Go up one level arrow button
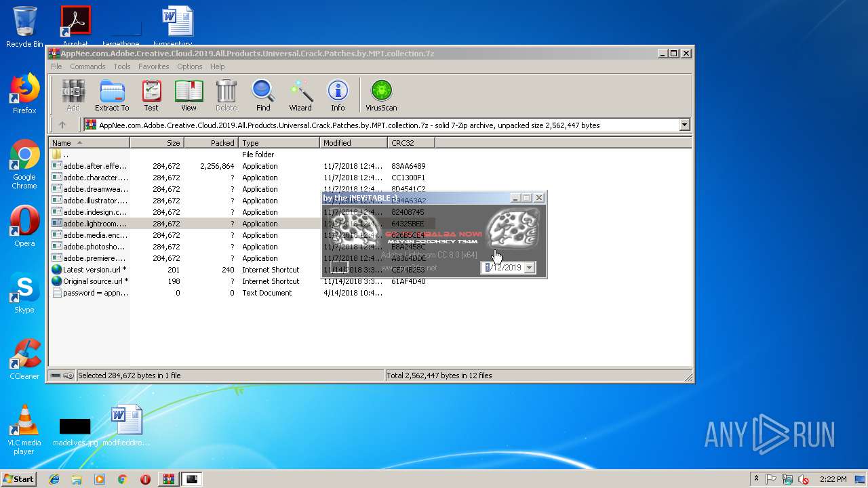This screenshot has width=868, height=488. pyautogui.click(x=62, y=125)
